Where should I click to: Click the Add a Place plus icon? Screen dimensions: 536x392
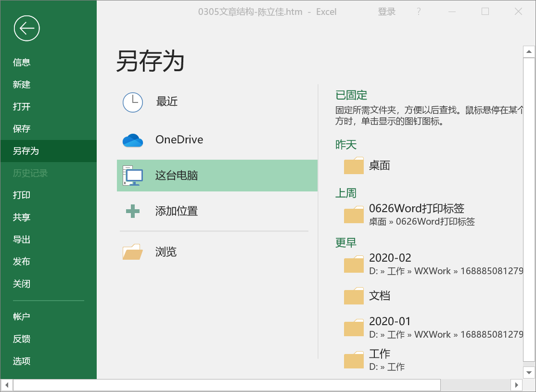tap(133, 211)
